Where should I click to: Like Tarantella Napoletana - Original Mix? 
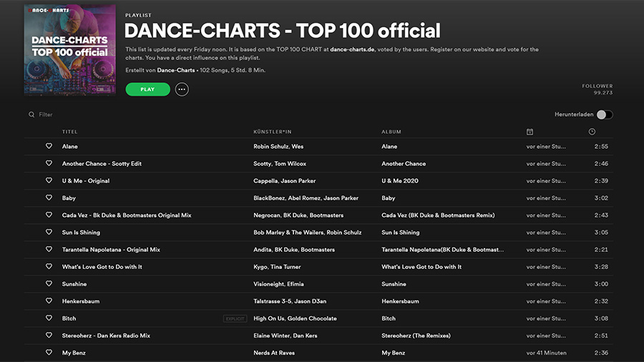point(49,250)
